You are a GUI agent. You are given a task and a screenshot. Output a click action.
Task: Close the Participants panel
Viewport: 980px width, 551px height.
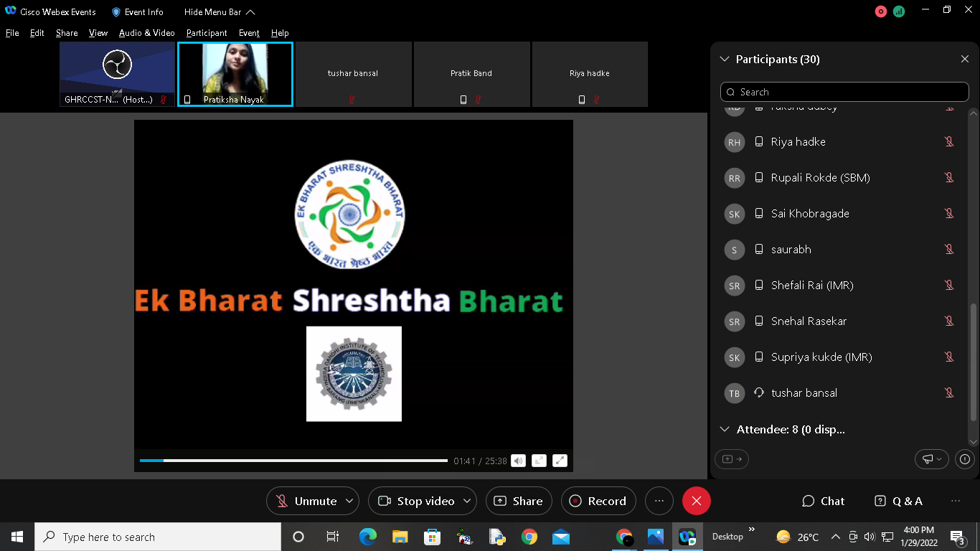[964, 60]
